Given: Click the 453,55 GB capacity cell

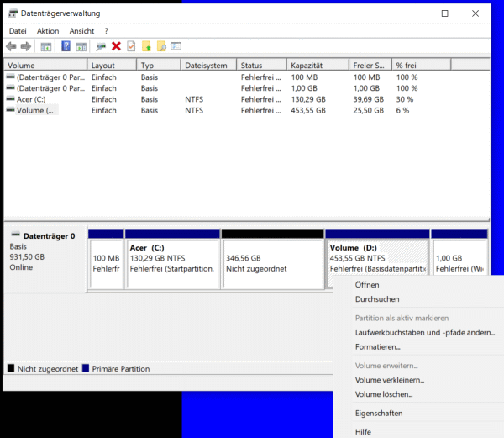Looking at the screenshot, I should point(308,111).
